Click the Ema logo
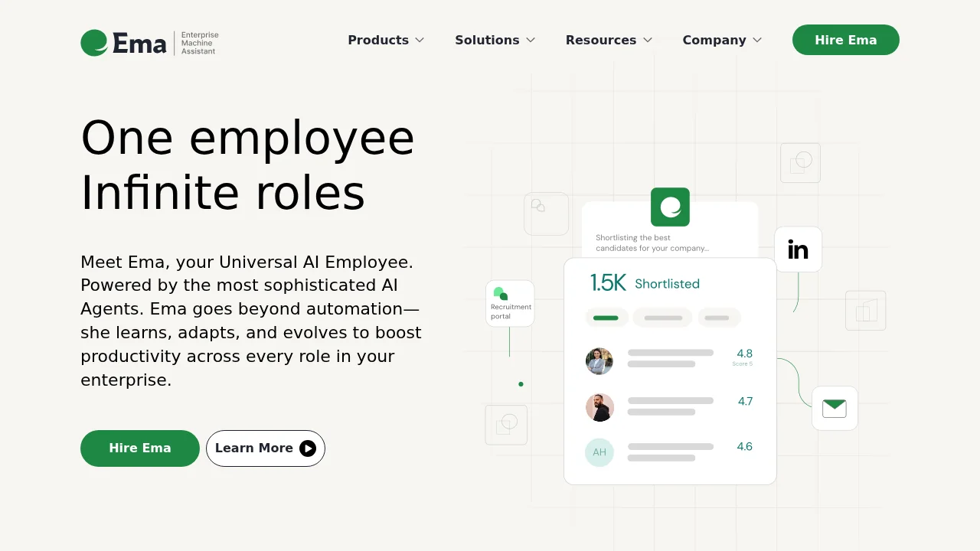The image size is (980, 551). [122, 42]
